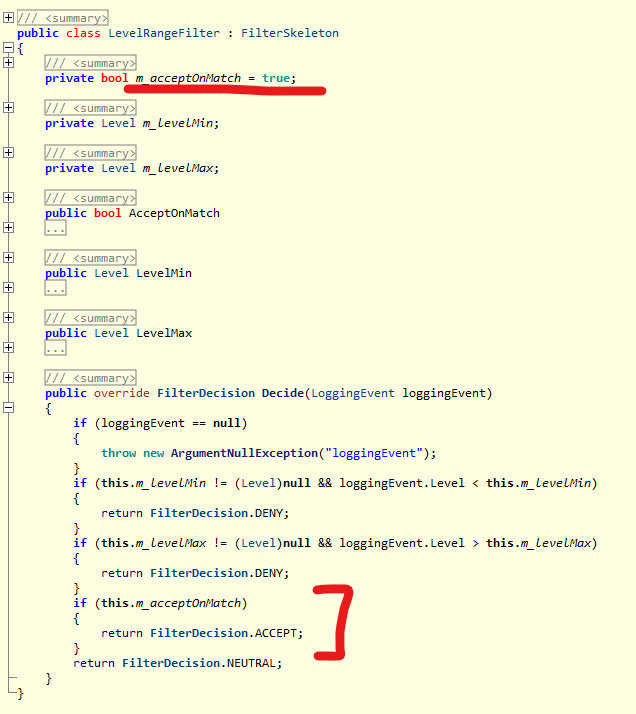Expand the summary above the m_levelMin field
Viewport: 636px width, 714px height.
(9, 108)
